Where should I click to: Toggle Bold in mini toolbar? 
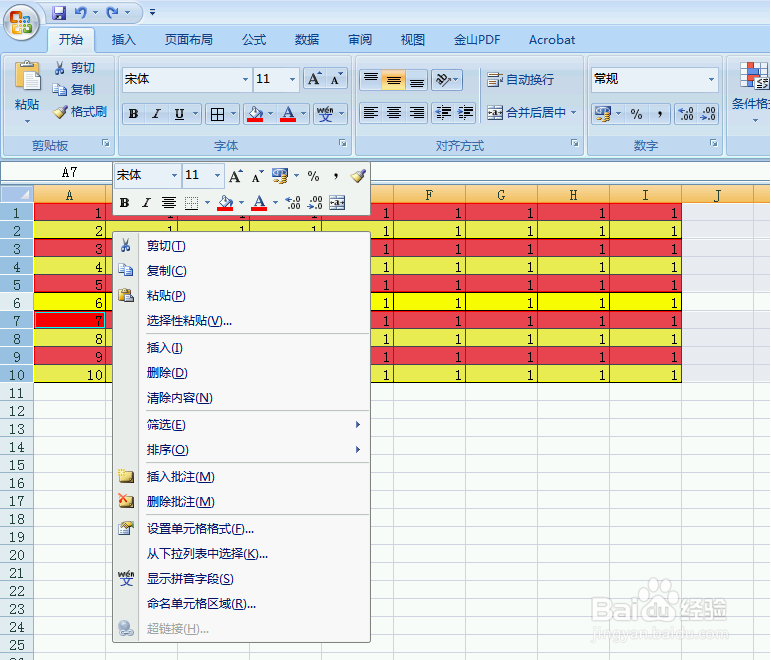tap(125, 203)
